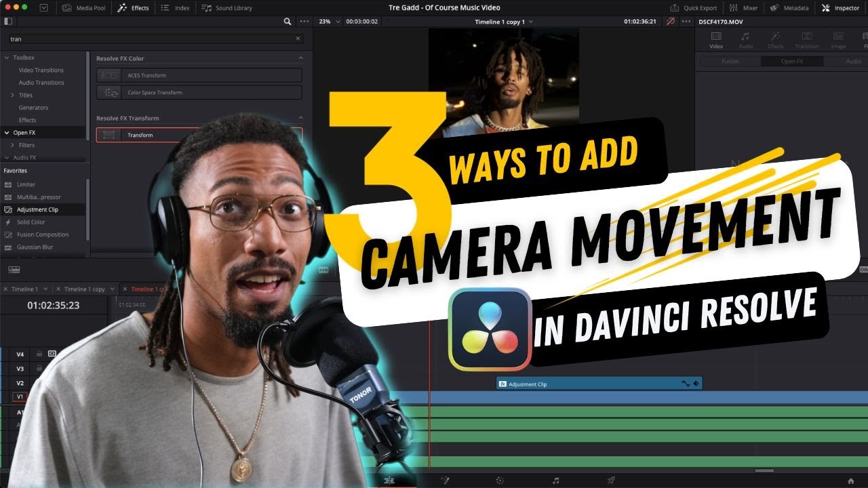
Task: Collapse the Resolve FX Color section
Action: pyautogui.click(x=300, y=58)
